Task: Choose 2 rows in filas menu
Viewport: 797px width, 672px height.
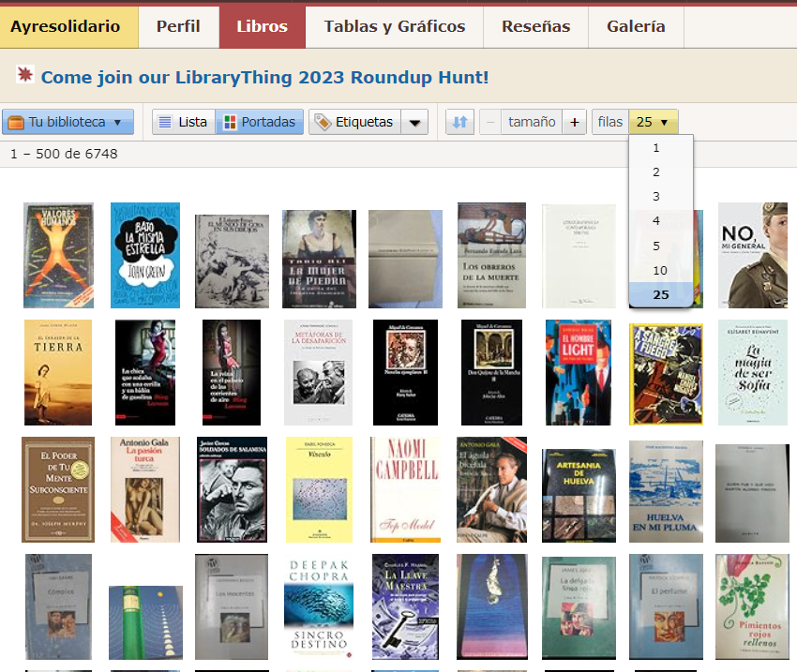Action: (x=661, y=172)
